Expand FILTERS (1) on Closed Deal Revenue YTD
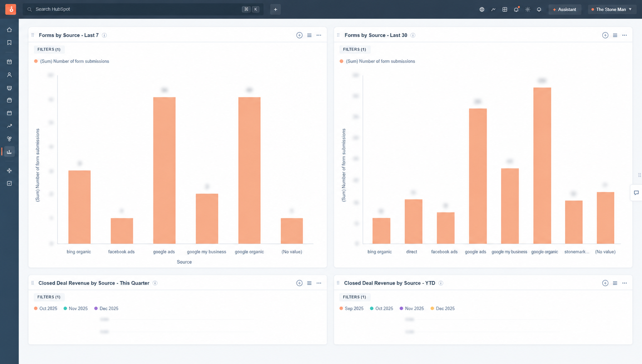The image size is (642, 364). (x=355, y=297)
